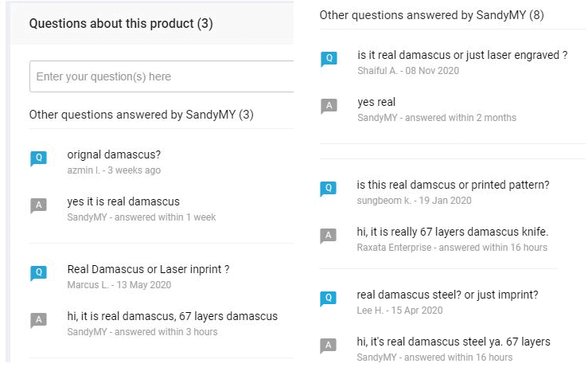Viewport: 588px width, 379px height.
Task: Select 'real damascus steel? or just imprint?' question
Action: click(447, 295)
